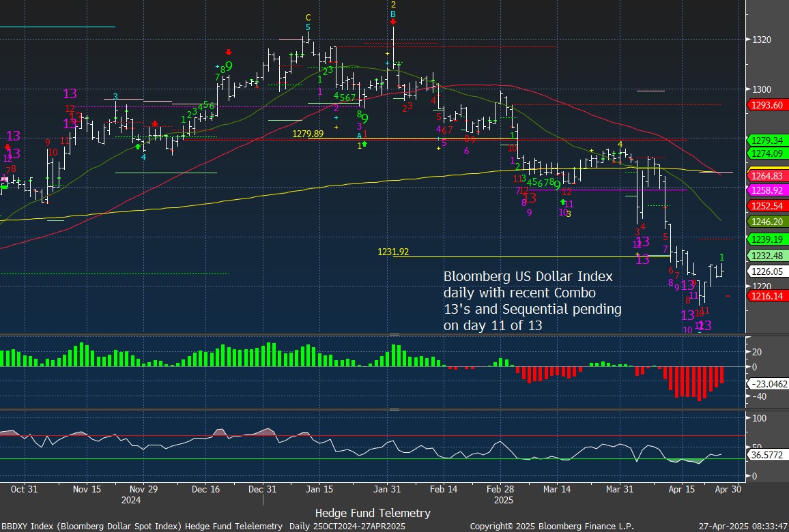This screenshot has width=789, height=532.
Task: Click the 100 label on the RSI axis
Action: (x=760, y=418)
